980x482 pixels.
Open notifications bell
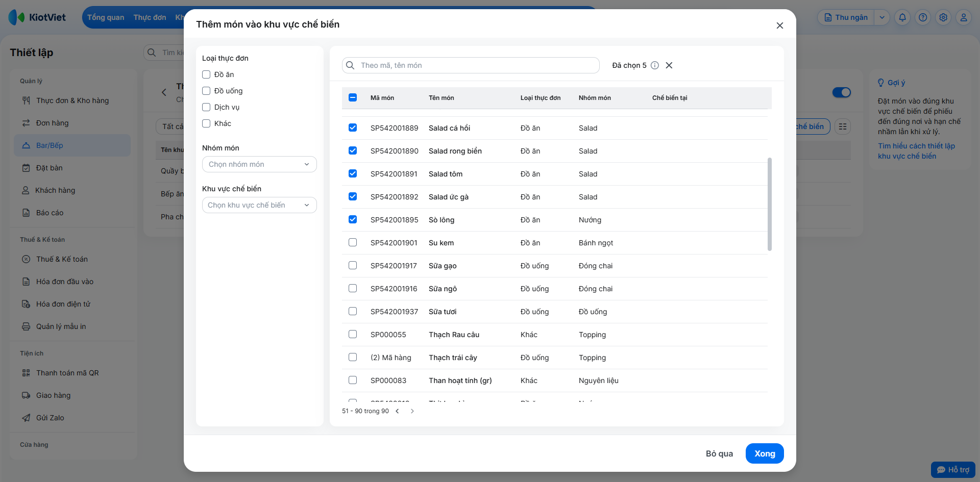[902, 17]
